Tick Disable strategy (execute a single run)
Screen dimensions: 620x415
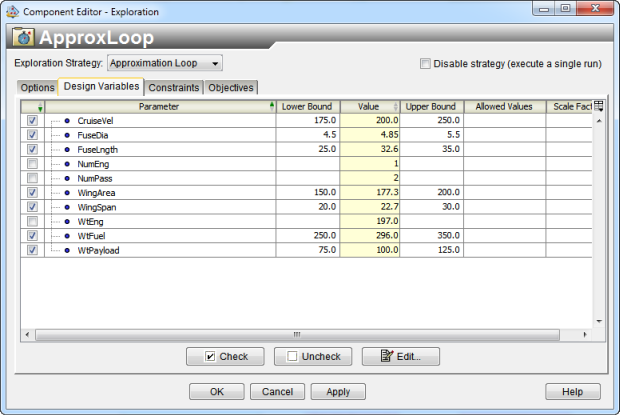click(x=426, y=63)
